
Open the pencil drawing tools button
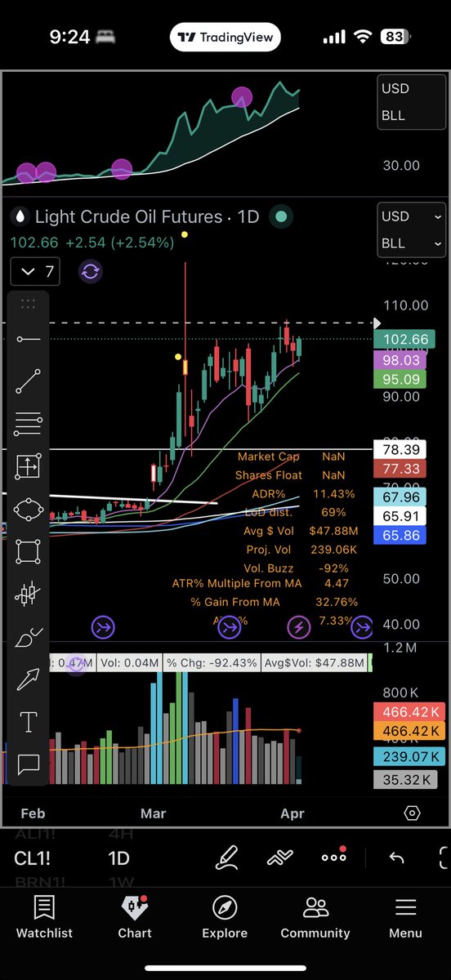pyautogui.click(x=226, y=859)
